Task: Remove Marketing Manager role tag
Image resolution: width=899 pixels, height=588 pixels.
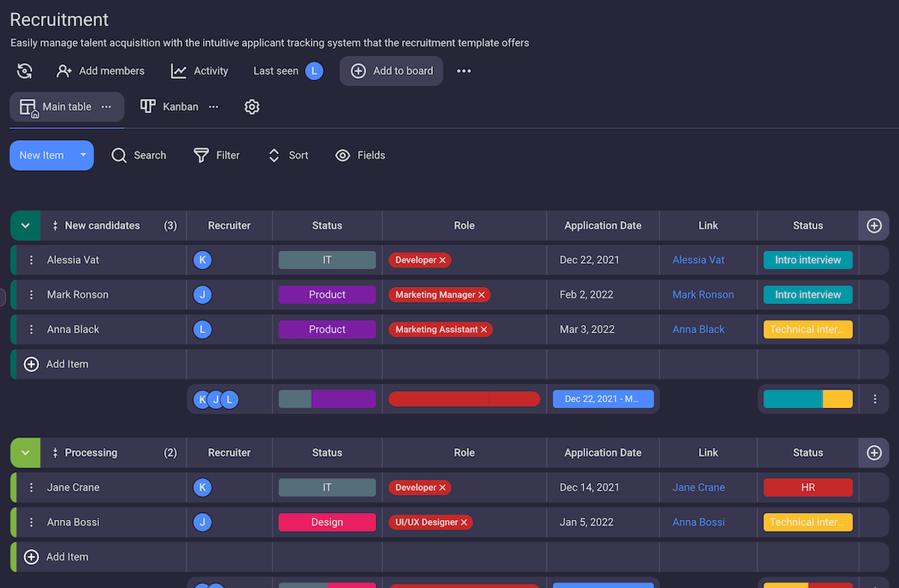Action: pos(482,295)
